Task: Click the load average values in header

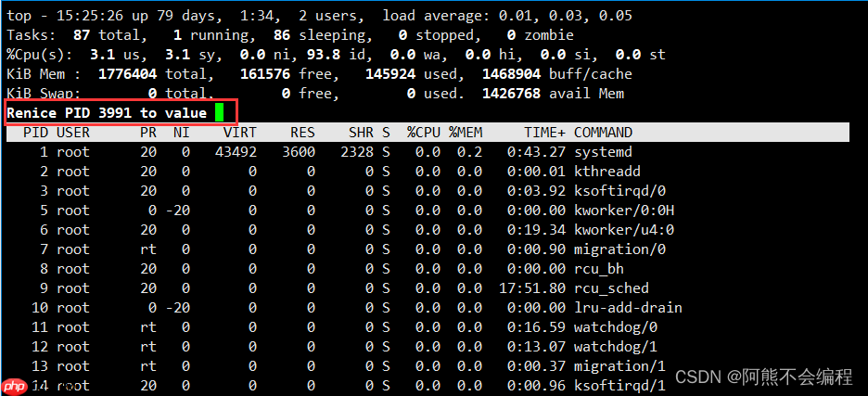Action: click(565, 16)
